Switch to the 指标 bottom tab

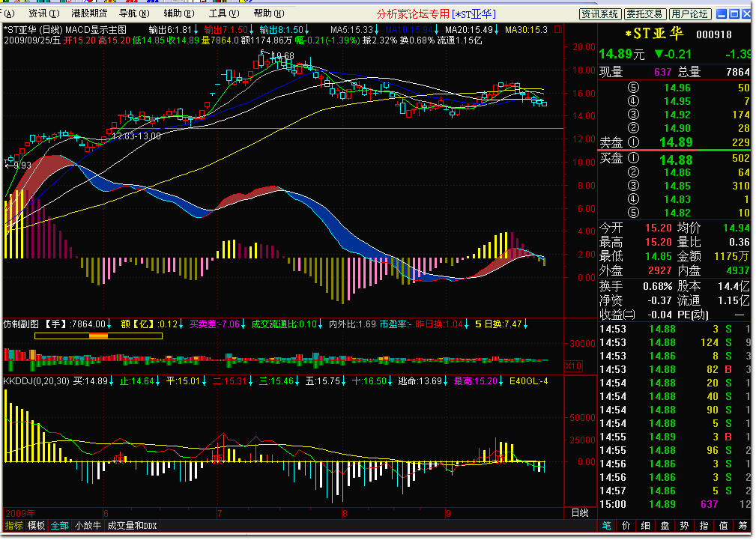coord(14,526)
